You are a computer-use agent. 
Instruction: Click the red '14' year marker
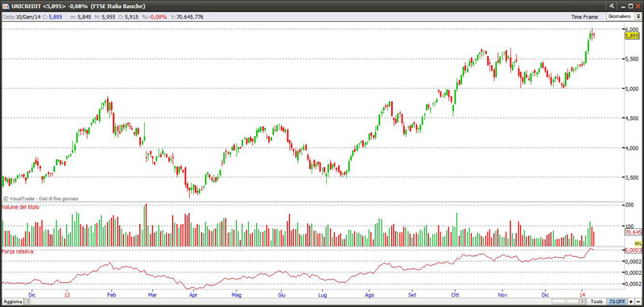coord(582,295)
